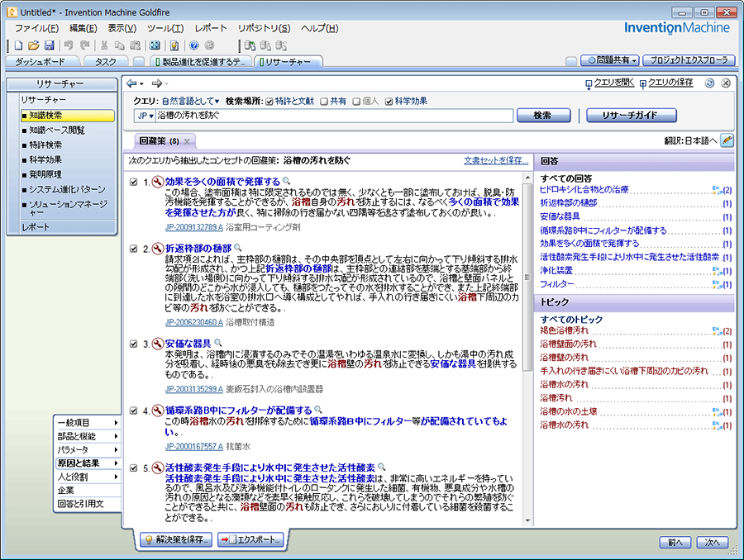Open the back arrow history dropdown
This screenshot has width=744, height=560.
(x=141, y=84)
